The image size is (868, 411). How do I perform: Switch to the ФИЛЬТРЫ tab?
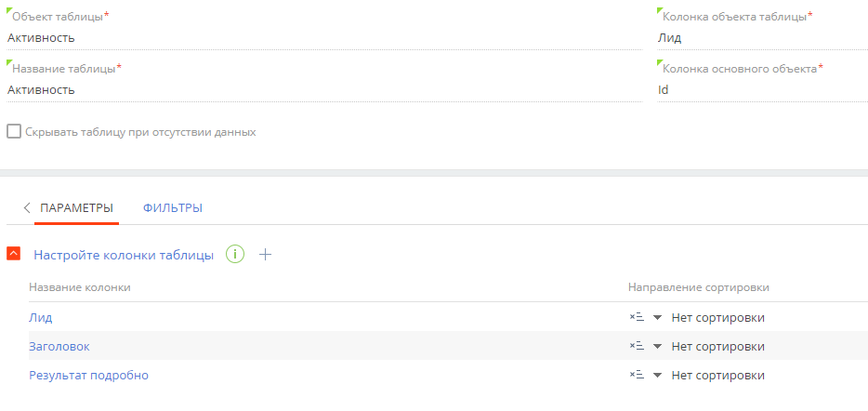(x=173, y=208)
